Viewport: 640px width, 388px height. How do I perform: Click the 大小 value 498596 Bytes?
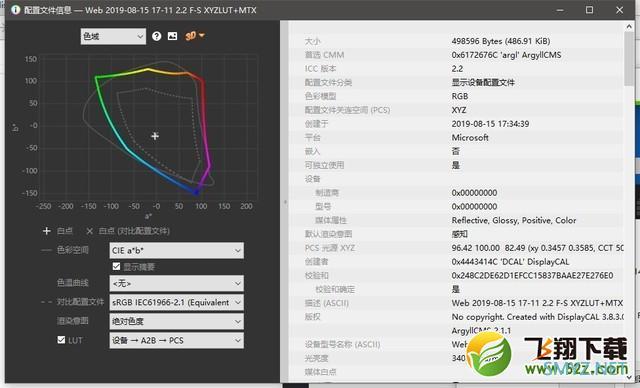tap(501, 41)
